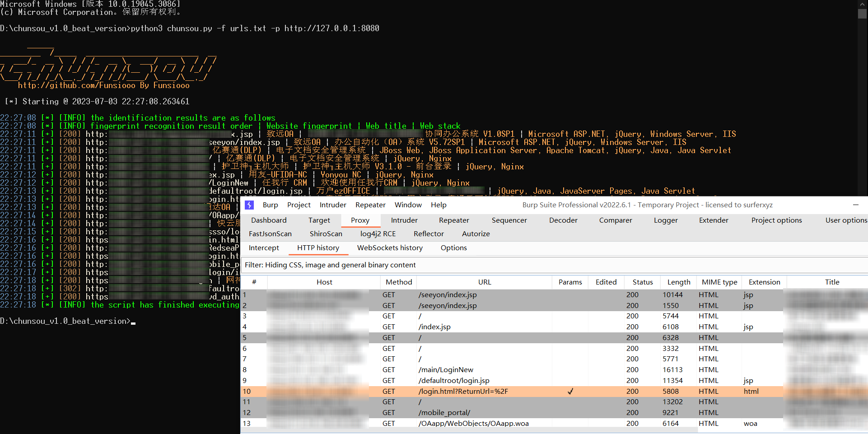Click the terminal scrollbar up arrow
The height and width of the screenshot is (434, 868).
(862, 4)
